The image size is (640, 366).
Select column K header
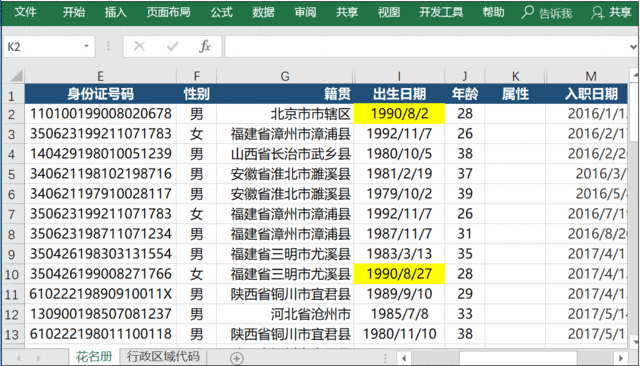516,76
